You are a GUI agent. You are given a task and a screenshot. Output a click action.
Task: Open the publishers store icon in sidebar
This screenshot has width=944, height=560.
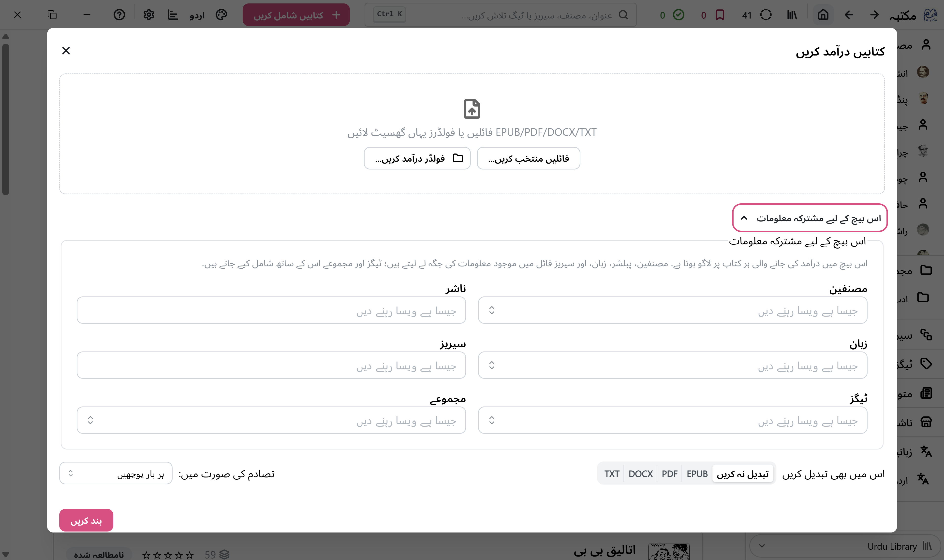click(x=926, y=422)
